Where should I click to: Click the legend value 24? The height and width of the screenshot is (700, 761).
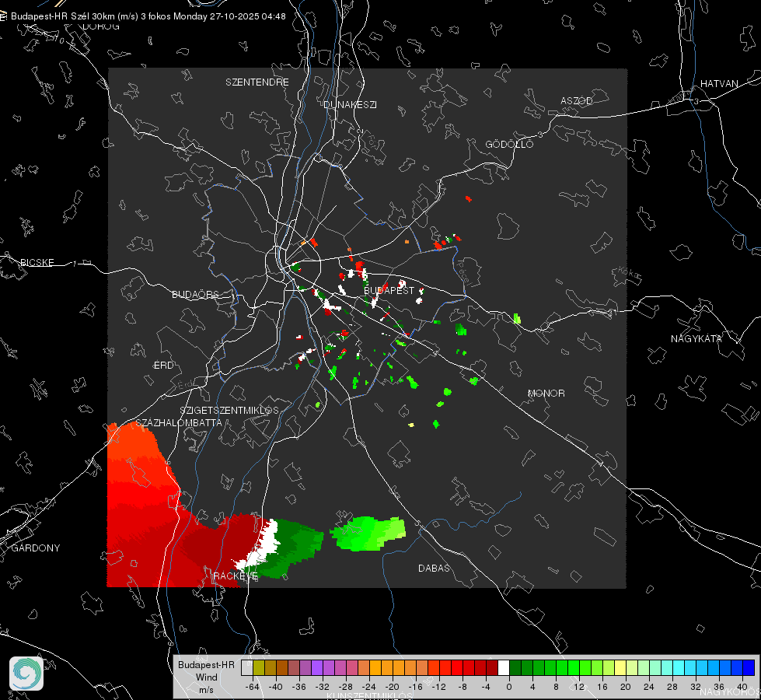pos(649,687)
